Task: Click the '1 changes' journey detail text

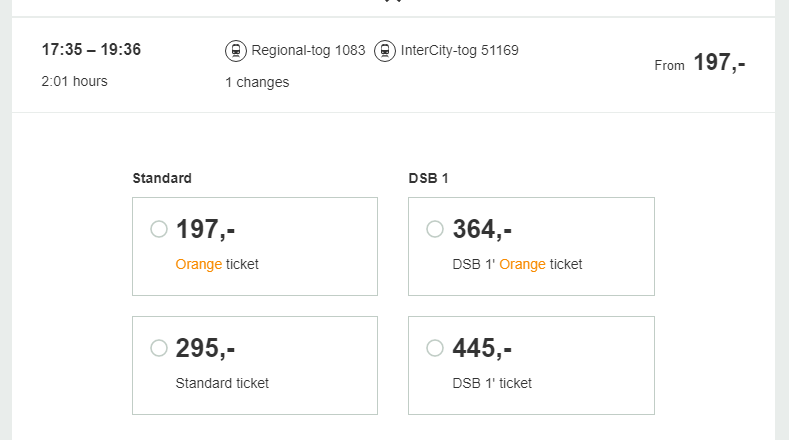Action: click(x=257, y=82)
